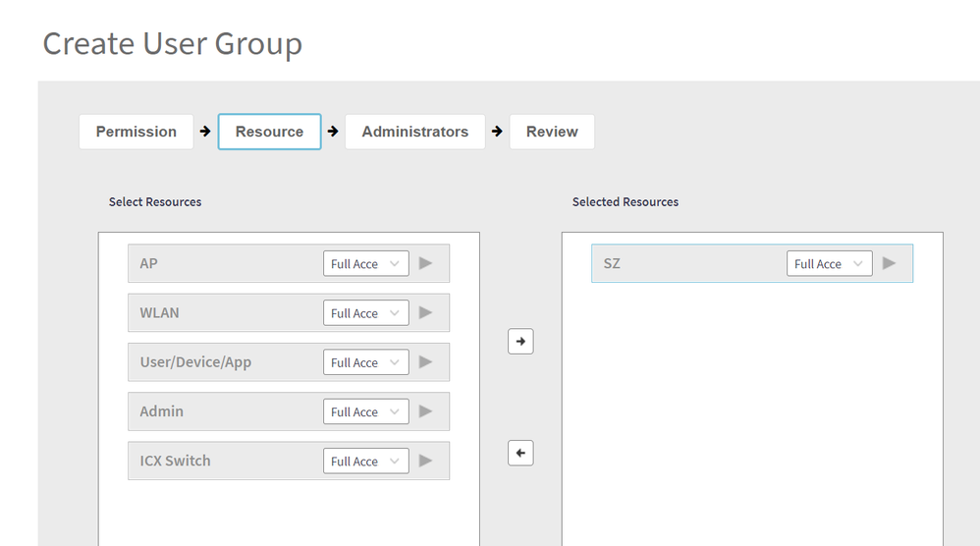980x546 pixels.
Task: Click the arrow icon in SZ row
Action: pyautogui.click(x=889, y=263)
